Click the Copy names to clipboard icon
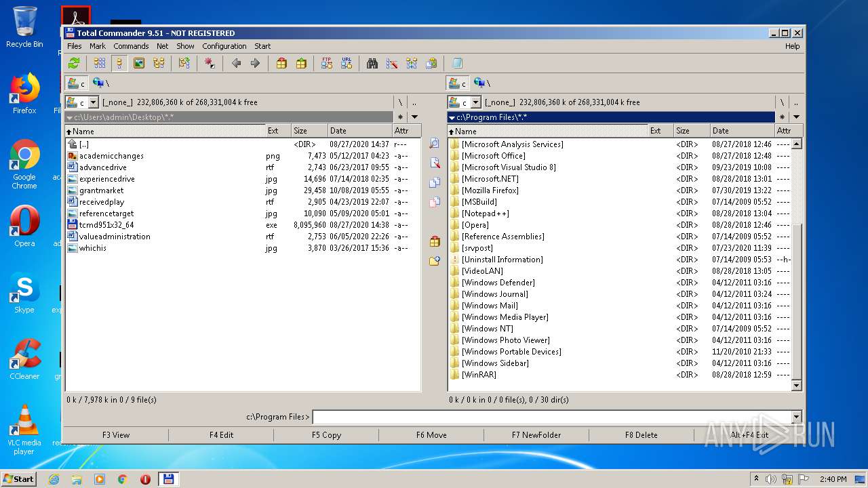The height and width of the screenshot is (488, 868). coord(431,63)
